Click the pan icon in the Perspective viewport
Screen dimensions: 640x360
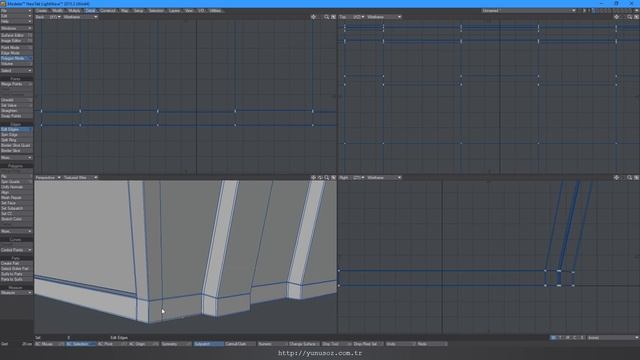(x=313, y=178)
